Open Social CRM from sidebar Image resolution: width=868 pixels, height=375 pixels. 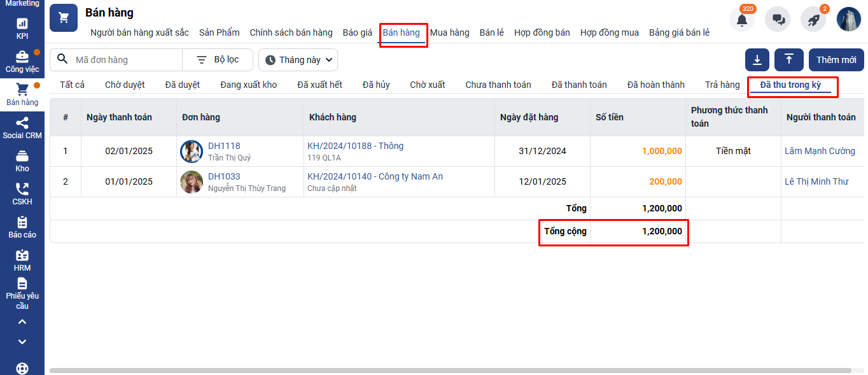22,128
